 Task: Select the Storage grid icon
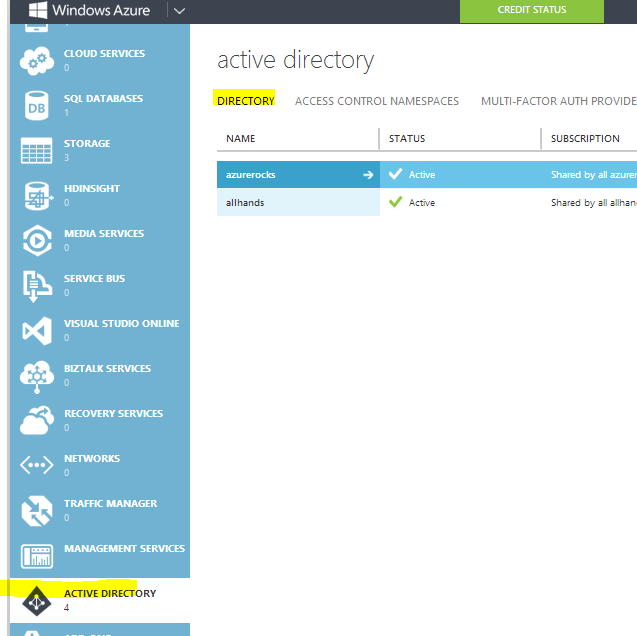click(x=37, y=151)
